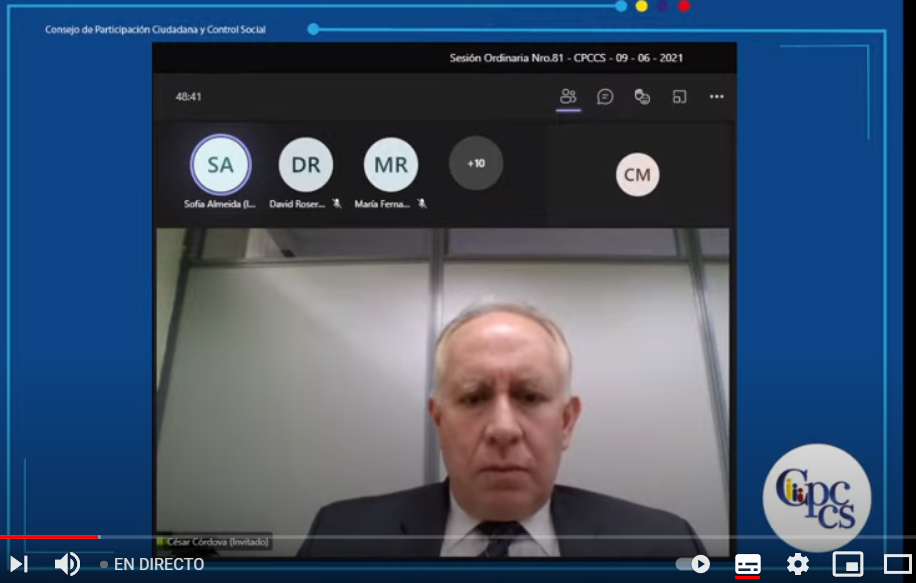Open the Teams reactions icon
Viewport: 916px width, 583px height.
(x=642, y=96)
